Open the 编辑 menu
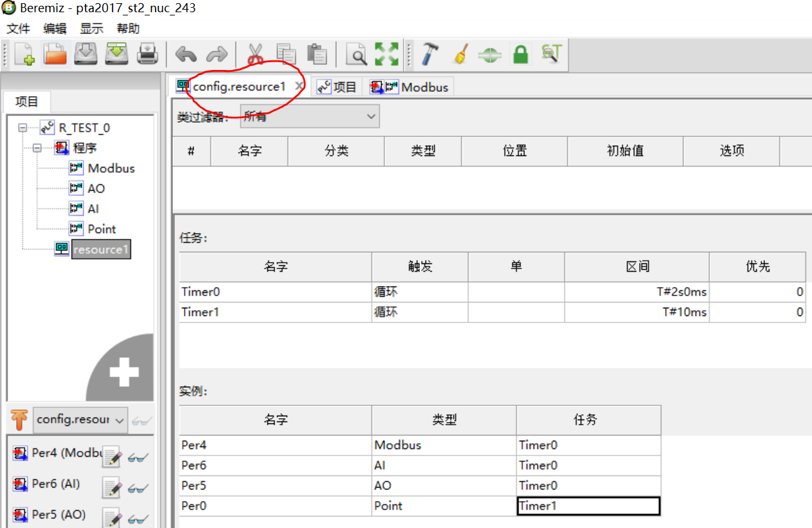 click(54, 28)
